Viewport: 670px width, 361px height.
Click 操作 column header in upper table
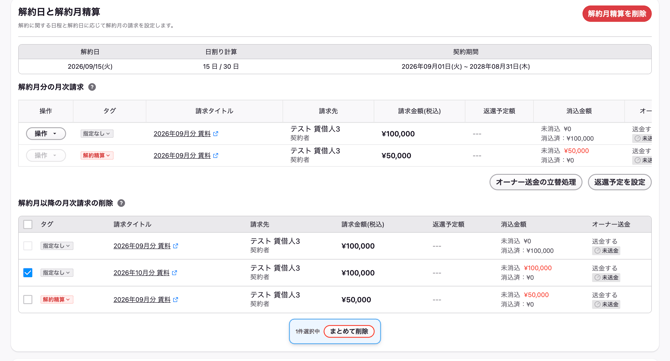46,111
